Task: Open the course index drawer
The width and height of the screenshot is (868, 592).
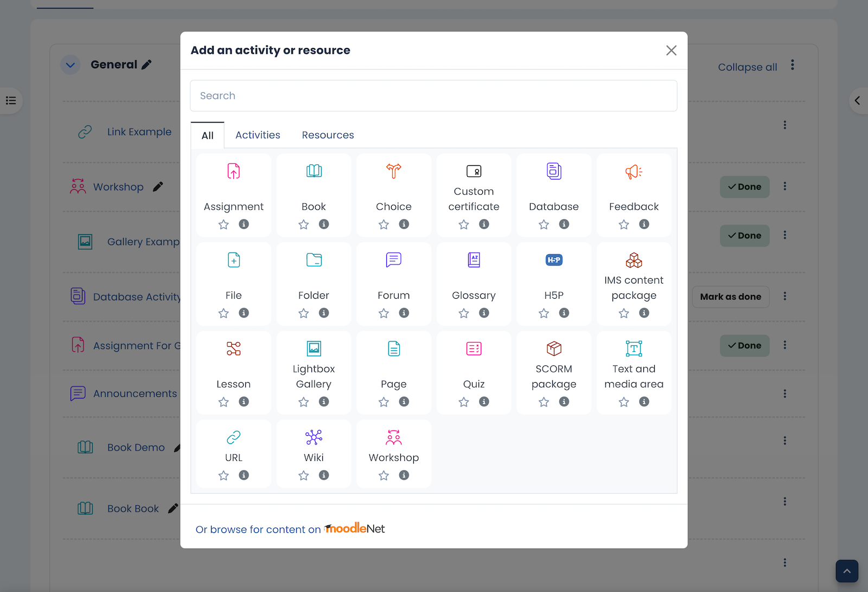Action: [11, 101]
